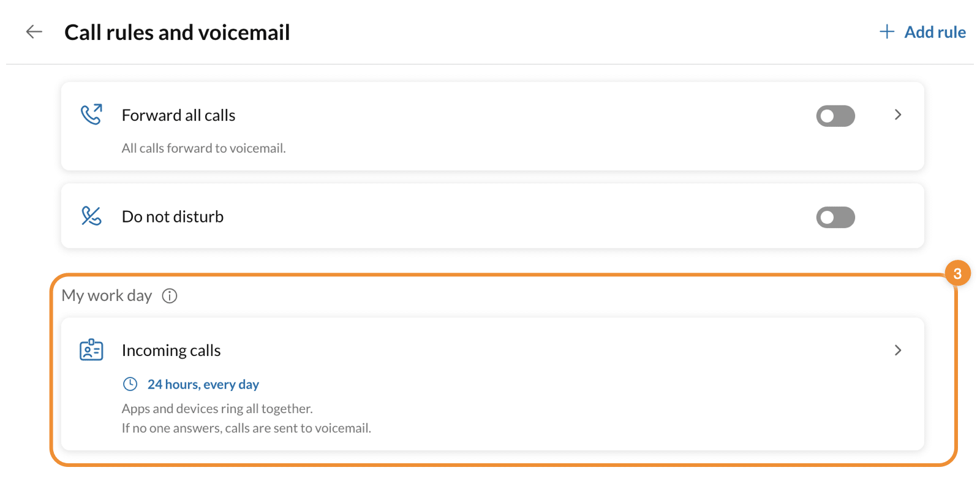Click the orange number 3 badge

click(957, 274)
